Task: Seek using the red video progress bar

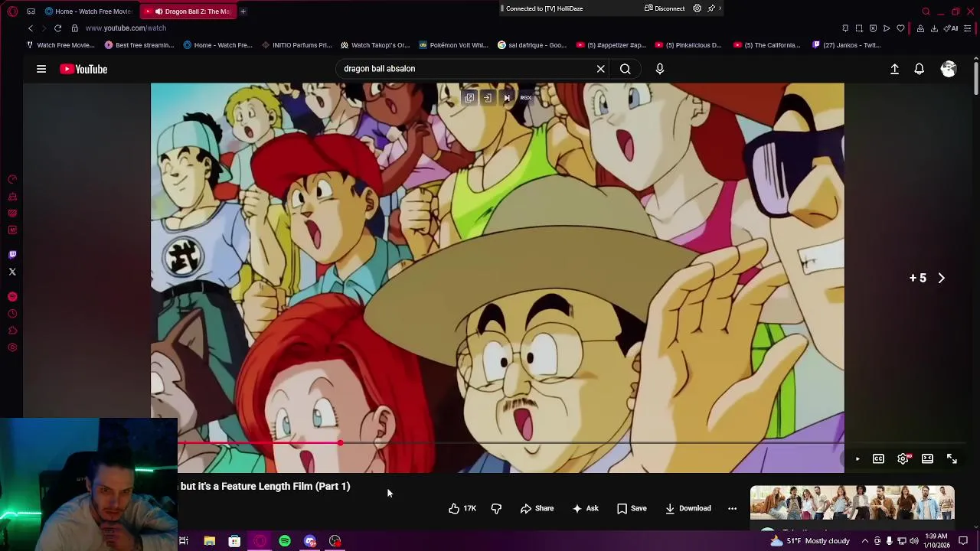Action: pos(260,443)
